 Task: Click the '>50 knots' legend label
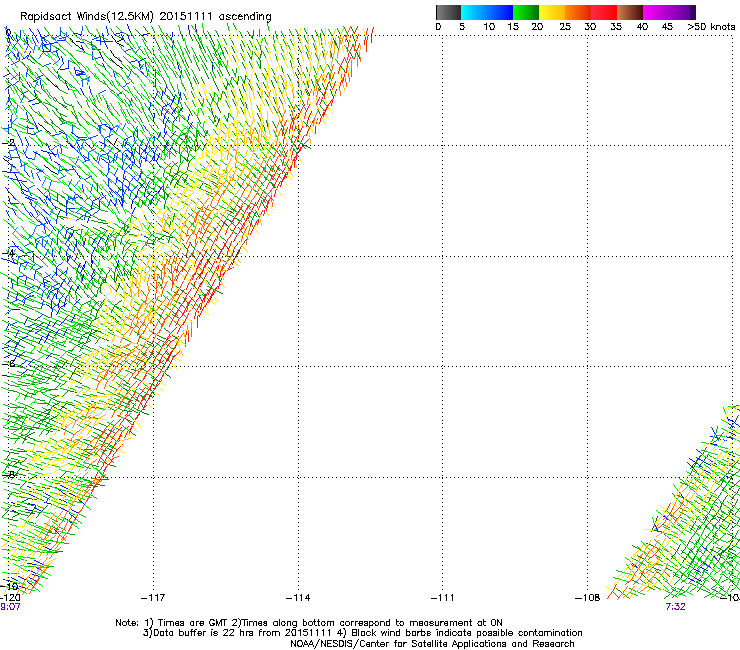(711, 27)
